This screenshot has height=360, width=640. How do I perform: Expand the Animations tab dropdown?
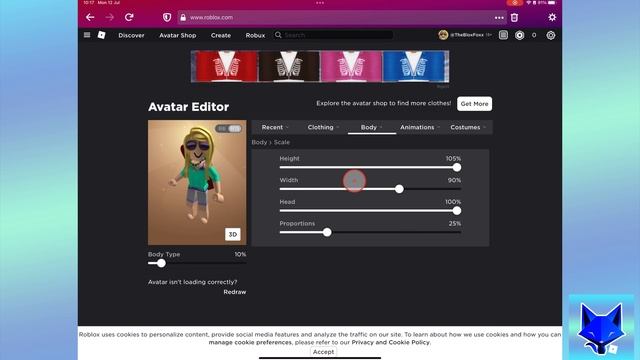tap(420, 127)
